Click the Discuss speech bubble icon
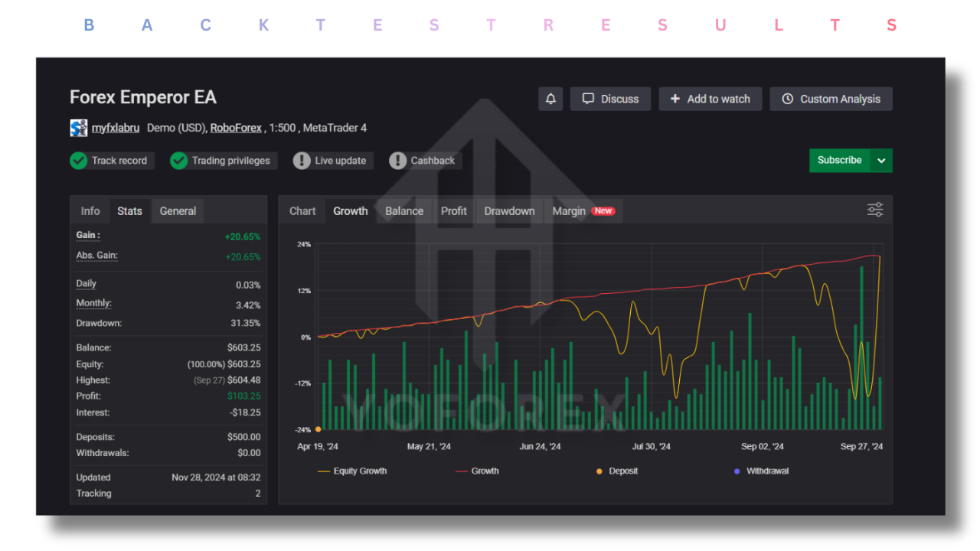 tap(588, 98)
